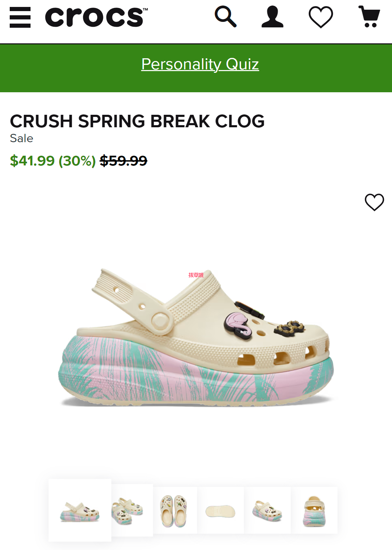392x550 pixels.
Task: Follow the Personality Quiz link
Action: 200,65
